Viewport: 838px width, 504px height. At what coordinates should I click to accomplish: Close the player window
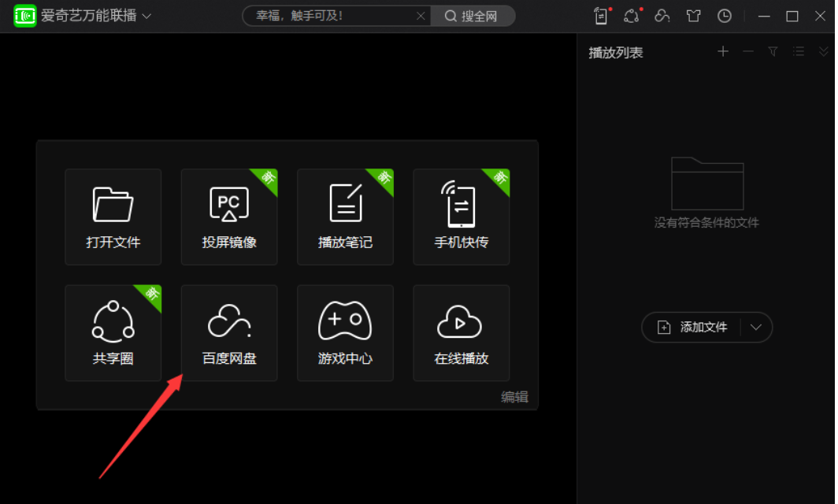point(821,16)
